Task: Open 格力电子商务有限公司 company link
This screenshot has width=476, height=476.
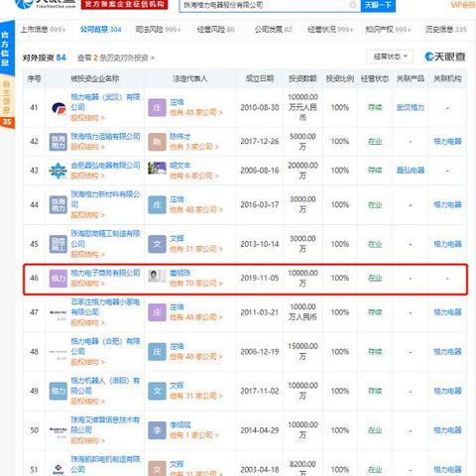Action: pos(105,273)
